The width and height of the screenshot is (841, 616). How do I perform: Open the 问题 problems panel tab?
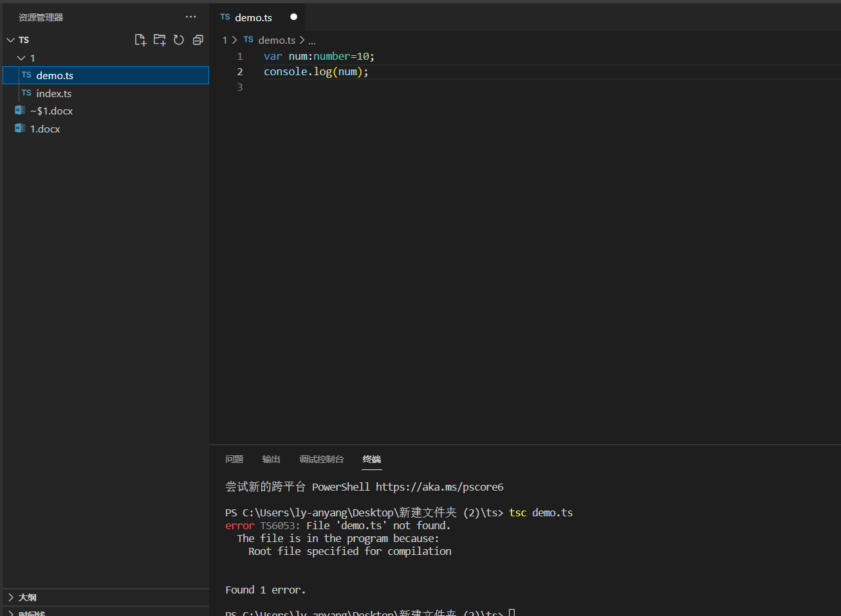(x=234, y=459)
